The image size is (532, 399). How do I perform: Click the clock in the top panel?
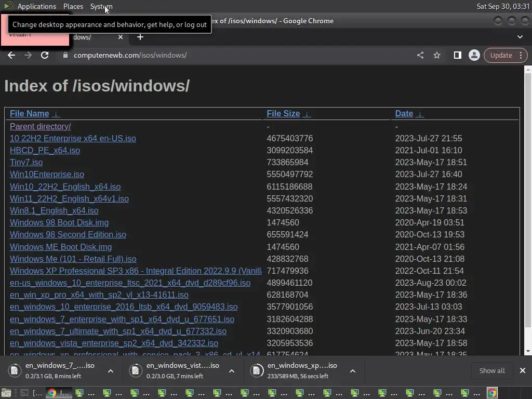tap(503, 6)
